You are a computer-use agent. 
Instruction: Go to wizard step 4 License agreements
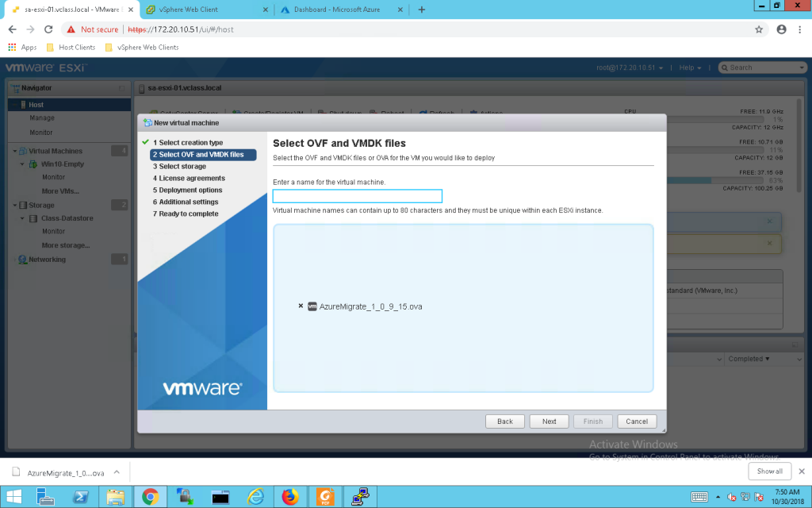click(x=189, y=179)
